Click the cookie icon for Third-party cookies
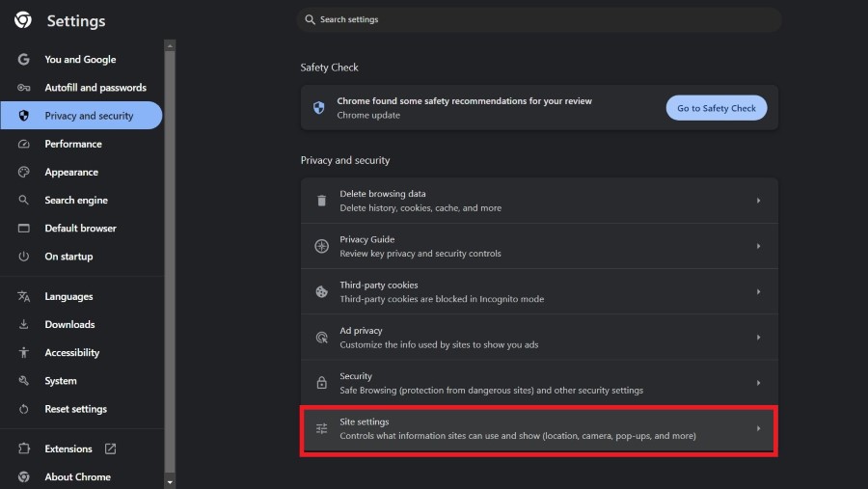868x489 pixels. coord(321,292)
